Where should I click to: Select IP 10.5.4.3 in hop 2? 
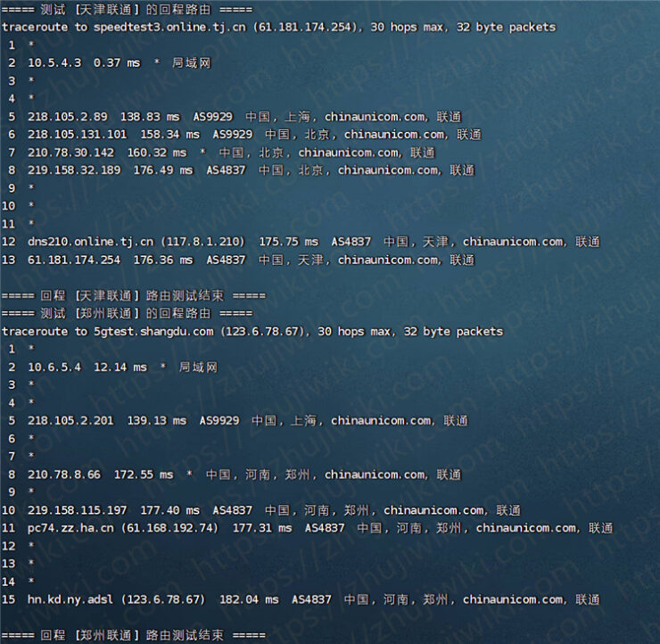pos(54,63)
